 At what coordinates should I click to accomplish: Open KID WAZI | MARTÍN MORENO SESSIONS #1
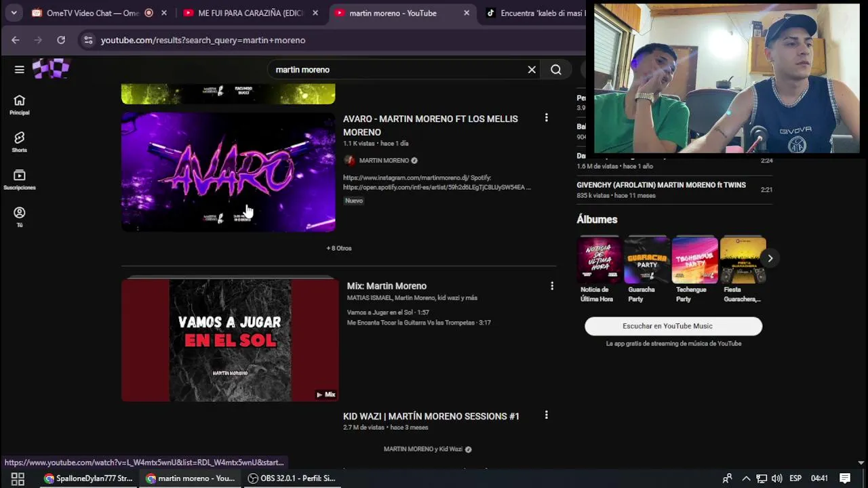coord(431,416)
